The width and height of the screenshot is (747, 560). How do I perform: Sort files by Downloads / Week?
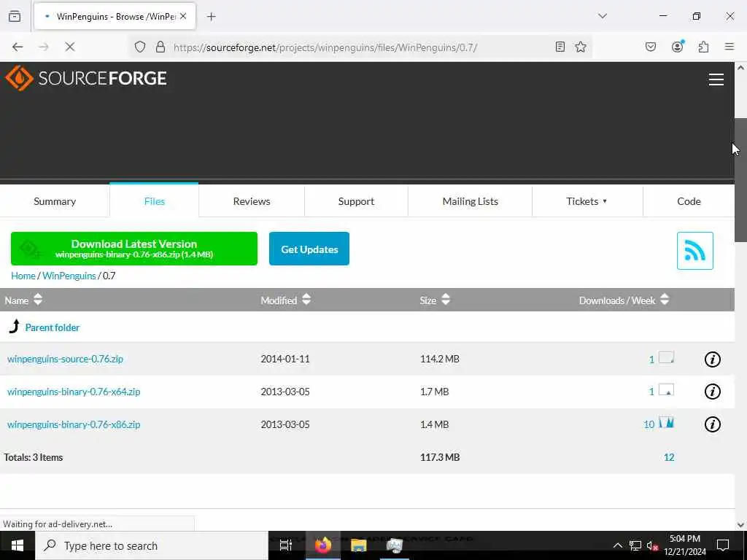(624, 300)
